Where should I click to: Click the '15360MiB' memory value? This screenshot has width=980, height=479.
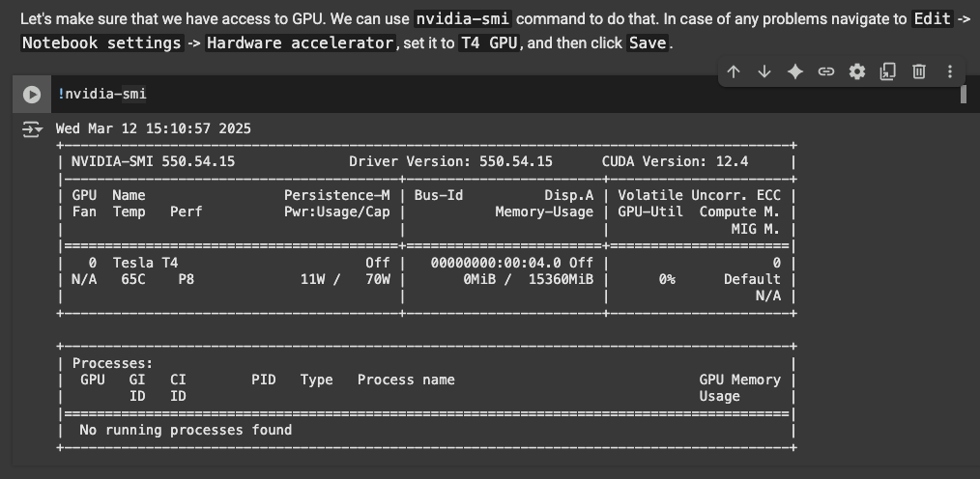561,279
